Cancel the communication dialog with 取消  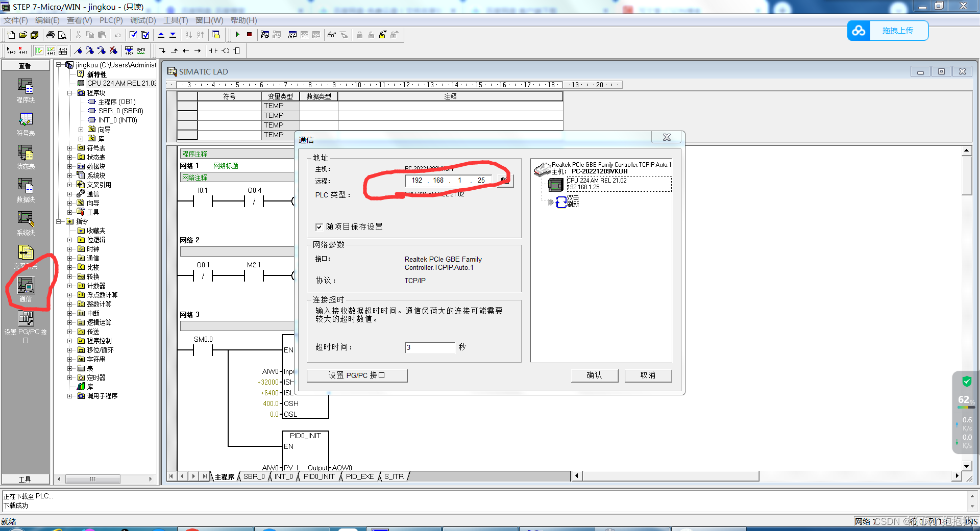[x=648, y=375]
